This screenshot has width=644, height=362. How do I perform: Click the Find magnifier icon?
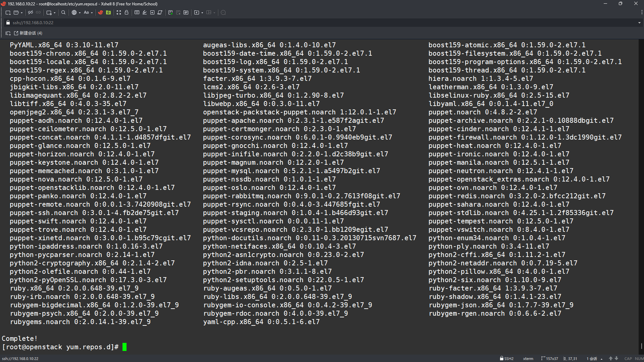(x=63, y=12)
